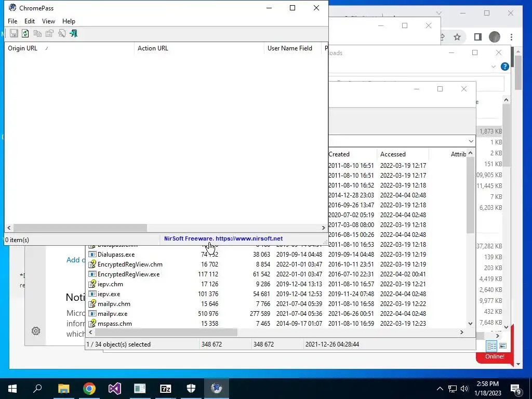The image size is (532, 399).
Task: Click the Save Selected Items toolbar icon
Action: (x=14, y=33)
